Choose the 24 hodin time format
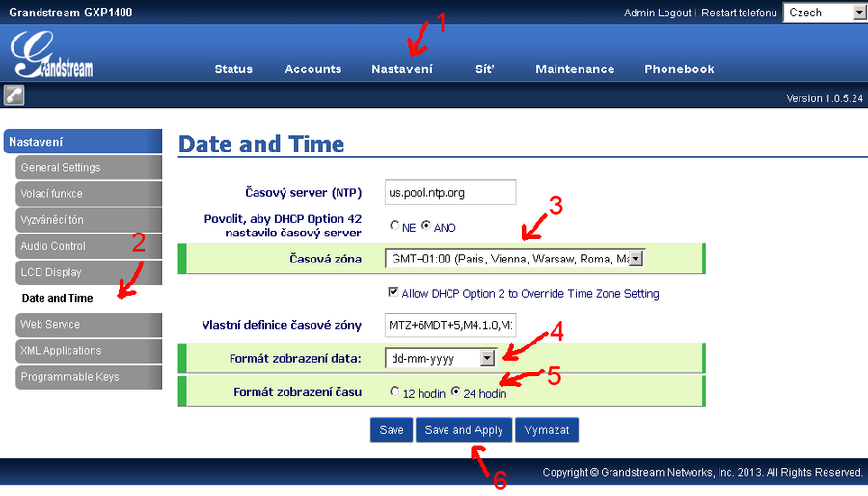Screen dimensions: 868x496 pos(456,392)
